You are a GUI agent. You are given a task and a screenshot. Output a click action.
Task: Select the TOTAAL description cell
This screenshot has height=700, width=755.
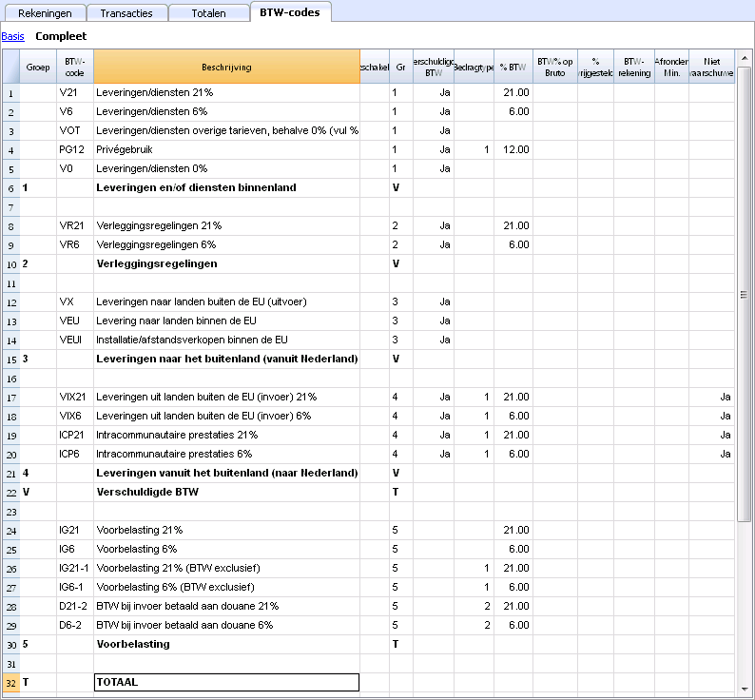tap(227, 682)
